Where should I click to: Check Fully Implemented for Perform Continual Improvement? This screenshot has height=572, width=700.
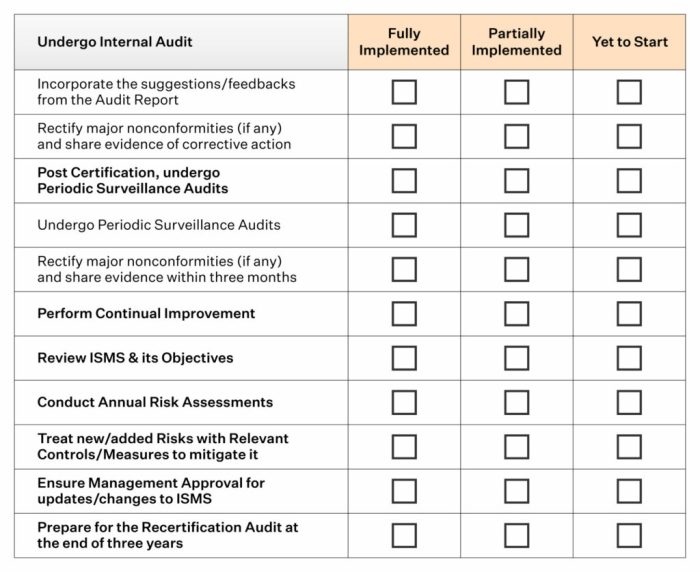(x=404, y=313)
